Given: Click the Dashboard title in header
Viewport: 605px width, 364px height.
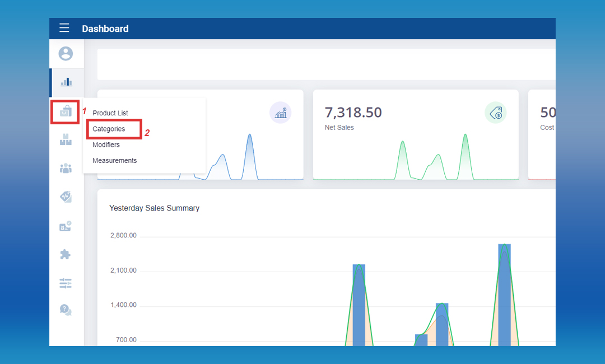Looking at the screenshot, I should 105,29.
